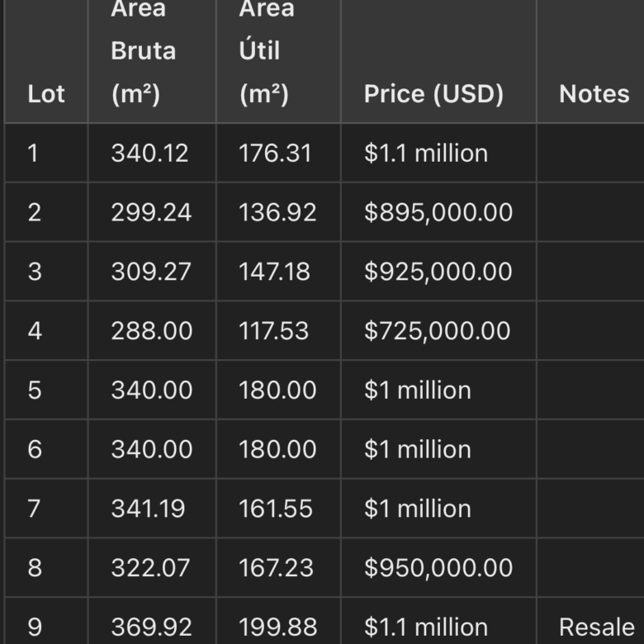Select the $725,000.00 price cell

click(x=438, y=332)
